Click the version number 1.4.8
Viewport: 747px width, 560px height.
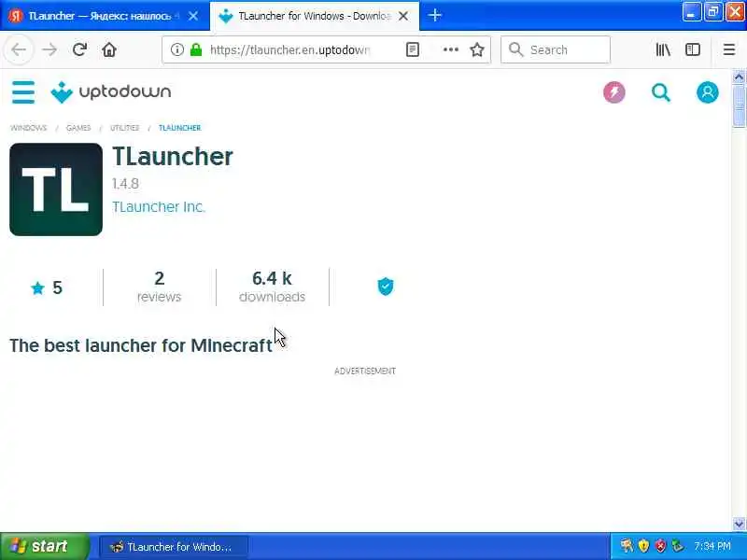125,183
